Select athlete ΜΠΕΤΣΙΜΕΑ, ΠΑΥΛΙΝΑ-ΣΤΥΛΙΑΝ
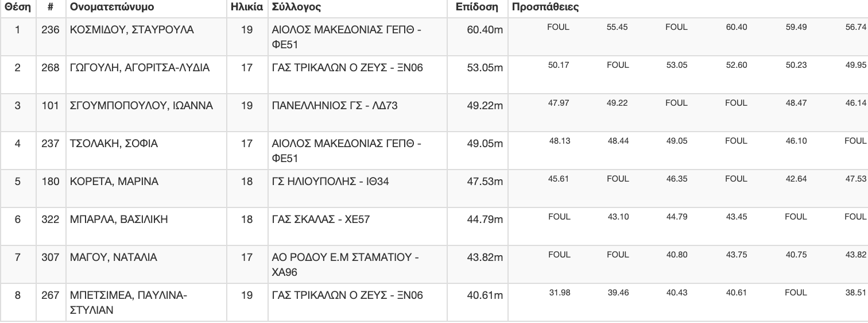 128,303
